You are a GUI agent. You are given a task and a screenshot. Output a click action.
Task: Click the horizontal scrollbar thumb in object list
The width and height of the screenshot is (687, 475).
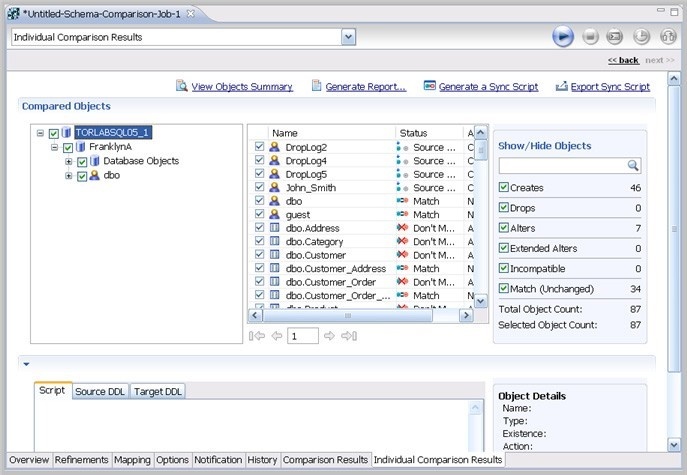click(347, 315)
